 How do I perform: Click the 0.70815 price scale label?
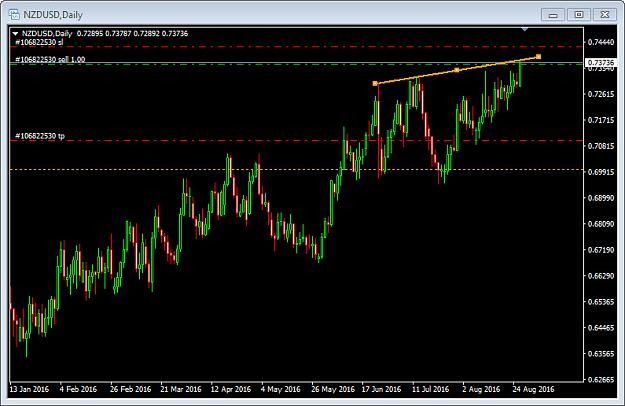(601, 146)
